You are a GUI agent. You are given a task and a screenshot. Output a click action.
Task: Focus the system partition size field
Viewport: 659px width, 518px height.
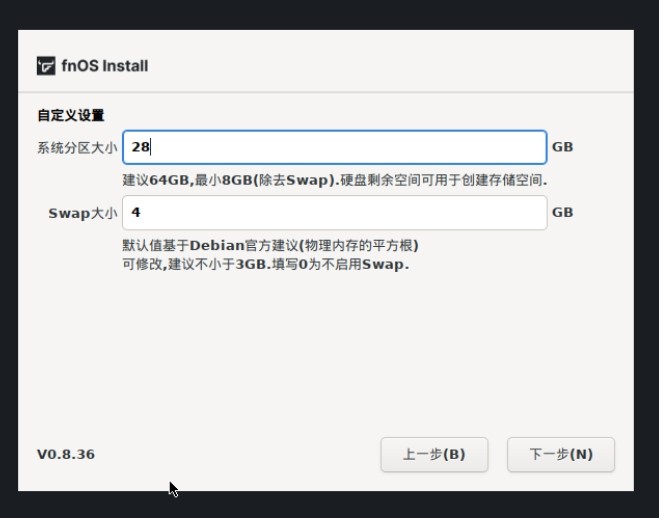pyautogui.click(x=335, y=147)
